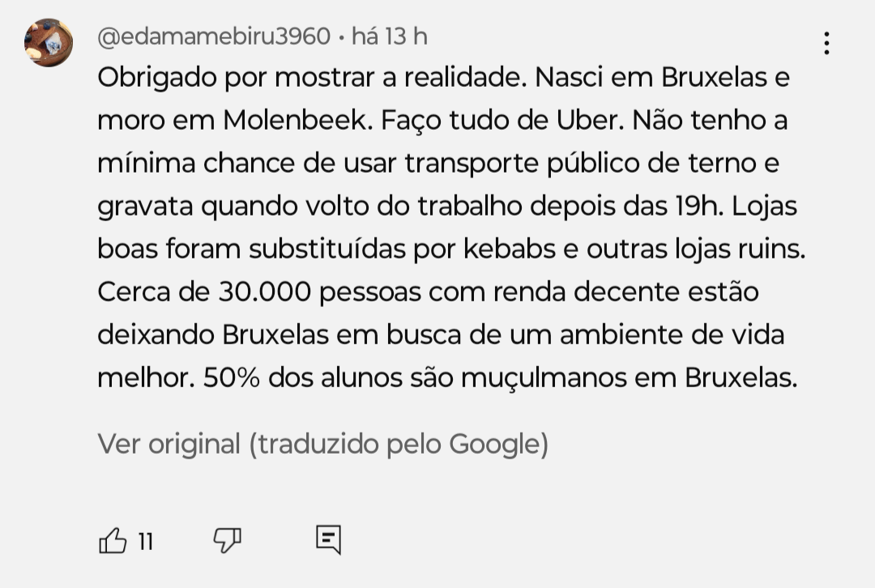This screenshot has width=875, height=588.
Task: Open replies with the reply icon
Action: pos(328,539)
